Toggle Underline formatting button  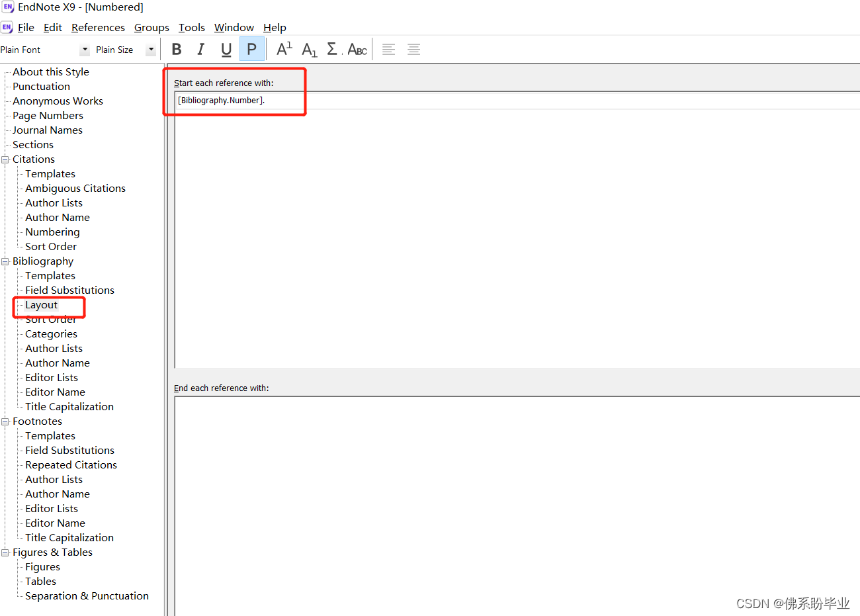click(226, 49)
